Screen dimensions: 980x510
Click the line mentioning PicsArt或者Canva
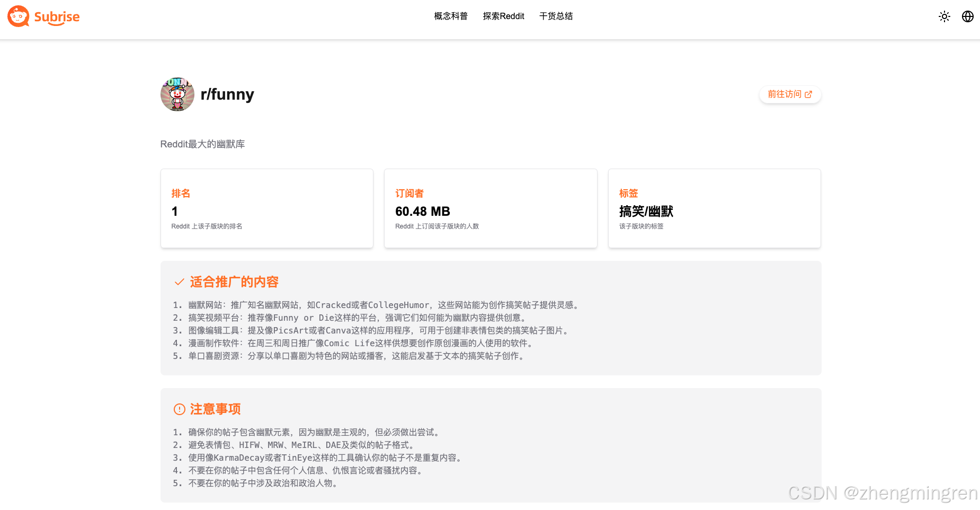pyautogui.click(x=372, y=331)
